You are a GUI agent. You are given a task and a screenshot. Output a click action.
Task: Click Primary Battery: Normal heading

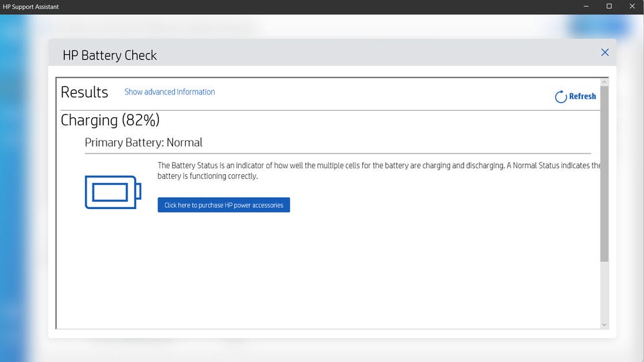coord(144,142)
